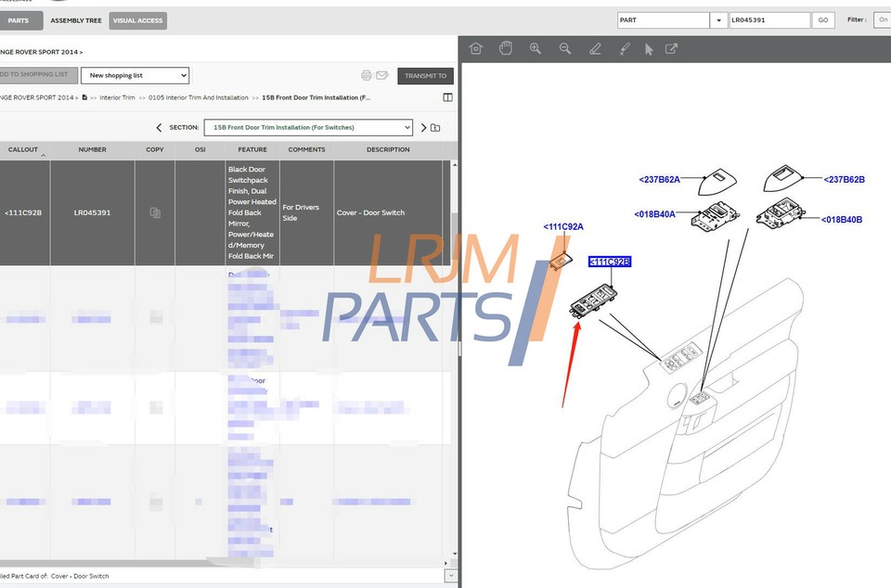Image resolution: width=891 pixels, height=588 pixels.
Task: Toggle the Filter On switch
Action: (882, 19)
